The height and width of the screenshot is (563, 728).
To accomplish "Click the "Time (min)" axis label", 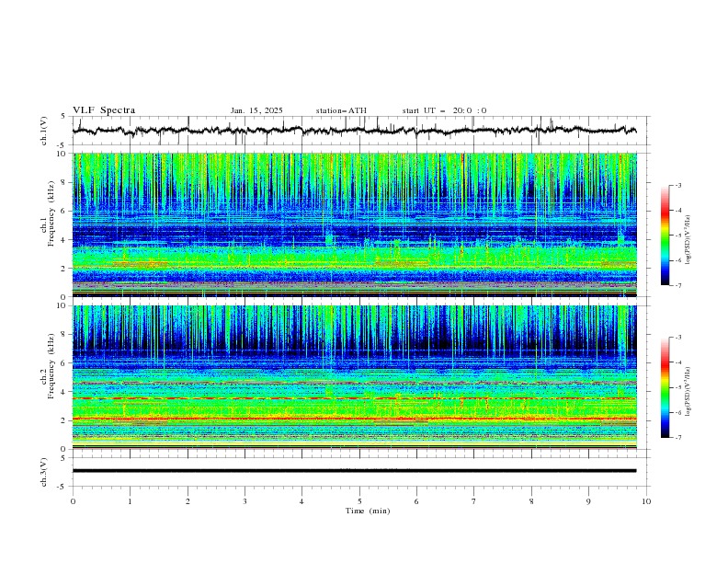I will point(368,511).
